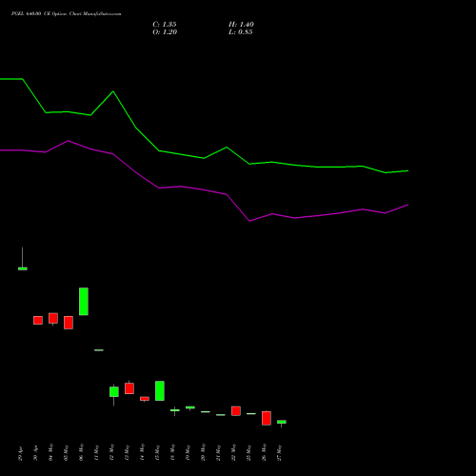
Task: Click the '27 May' date label
Action: click(279, 452)
